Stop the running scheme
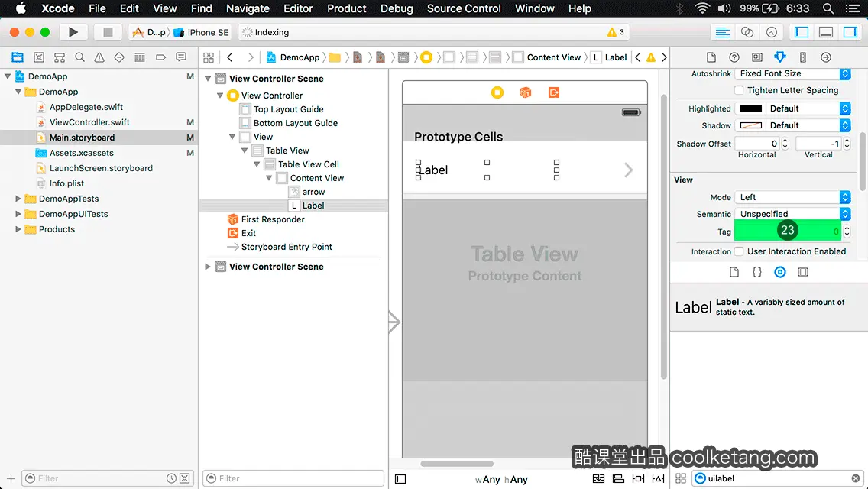Viewport: 868px width, 489px height. coord(108,32)
